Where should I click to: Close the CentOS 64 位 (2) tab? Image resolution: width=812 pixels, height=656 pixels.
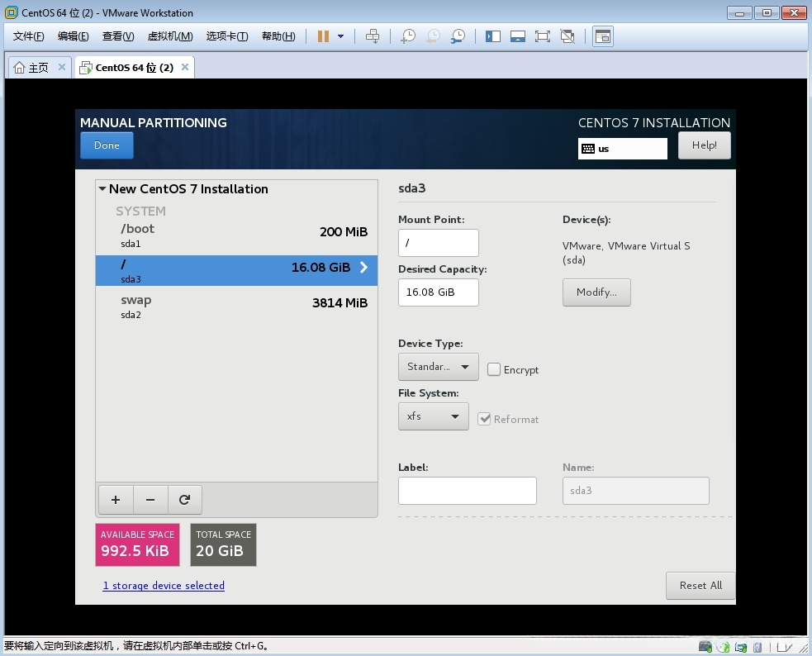(x=185, y=67)
